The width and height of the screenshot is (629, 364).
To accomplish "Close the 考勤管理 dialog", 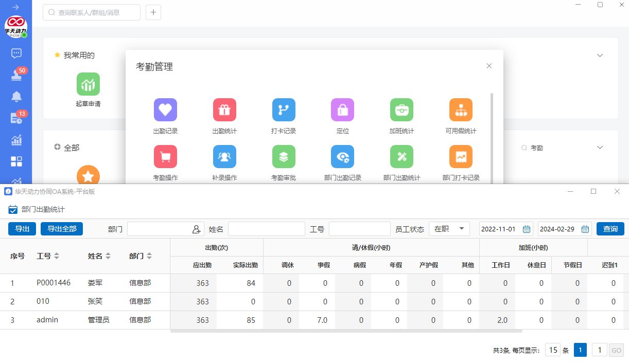I will tap(489, 66).
